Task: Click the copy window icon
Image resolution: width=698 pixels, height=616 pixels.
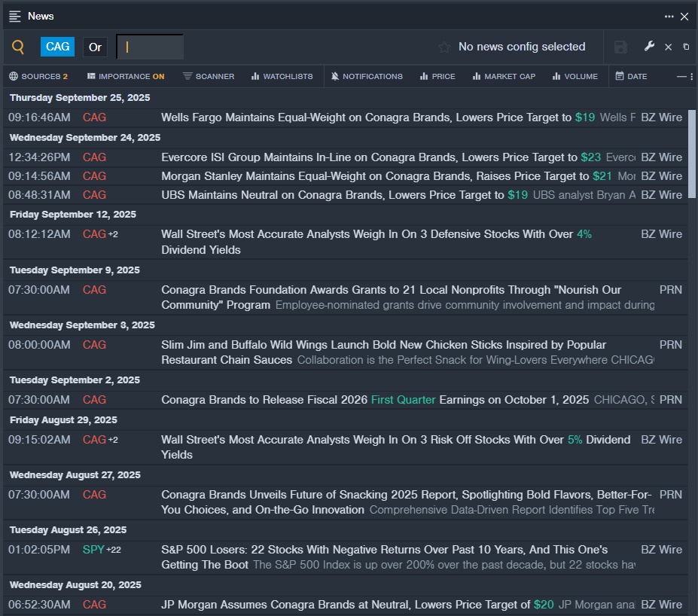Action: [686, 47]
